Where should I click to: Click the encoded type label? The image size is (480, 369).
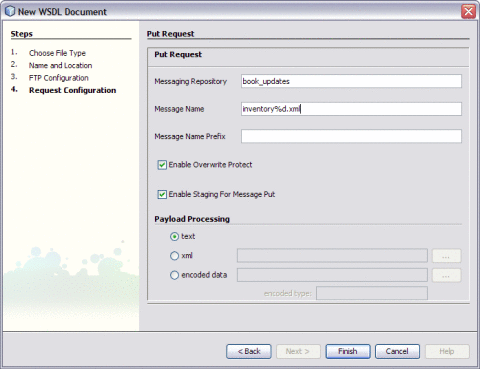coord(288,294)
